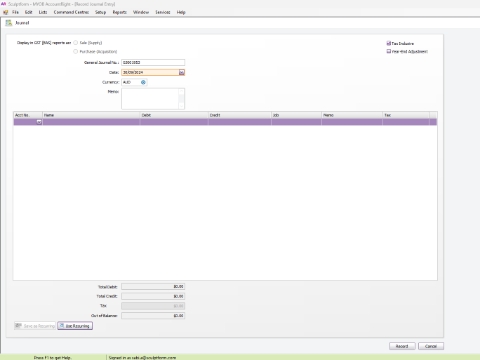Click the Memo box scroll down arrow

pyautogui.click(x=181, y=106)
